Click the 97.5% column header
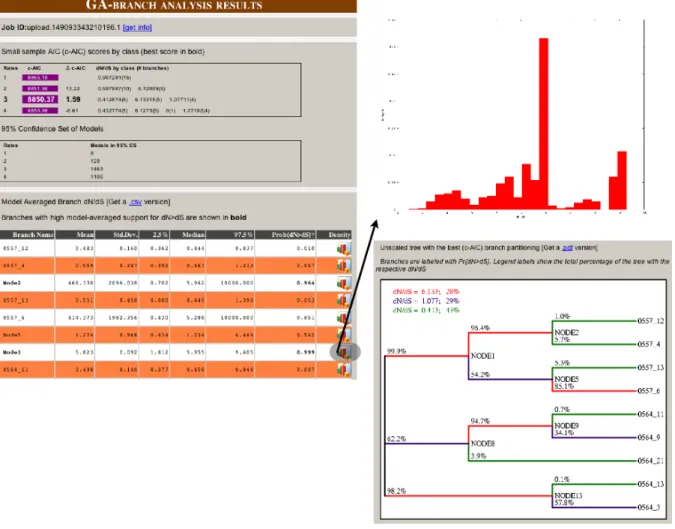The width and height of the screenshot is (675, 529). coord(230,235)
